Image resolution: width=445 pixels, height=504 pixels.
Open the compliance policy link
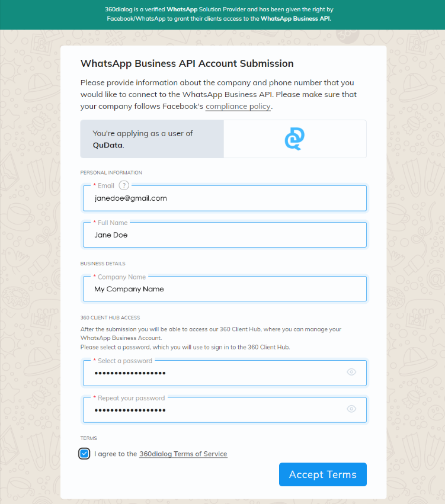(238, 107)
